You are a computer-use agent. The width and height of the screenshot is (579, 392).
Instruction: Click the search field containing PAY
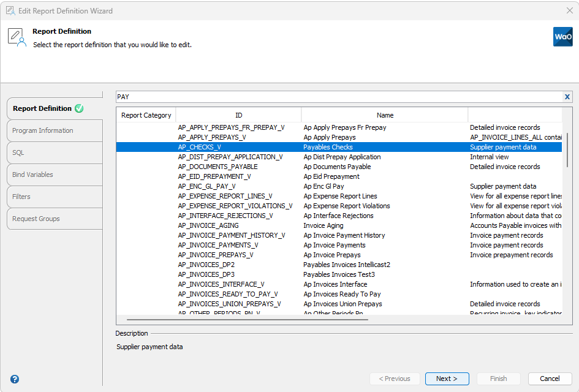pyautogui.click(x=337, y=97)
